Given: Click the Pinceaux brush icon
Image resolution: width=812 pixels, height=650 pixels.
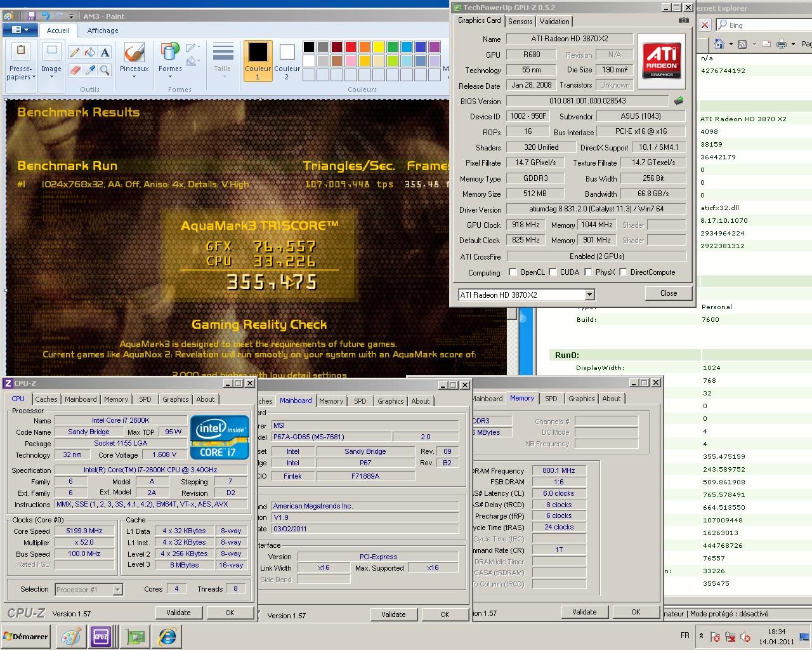Looking at the screenshot, I should coord(134,53).
